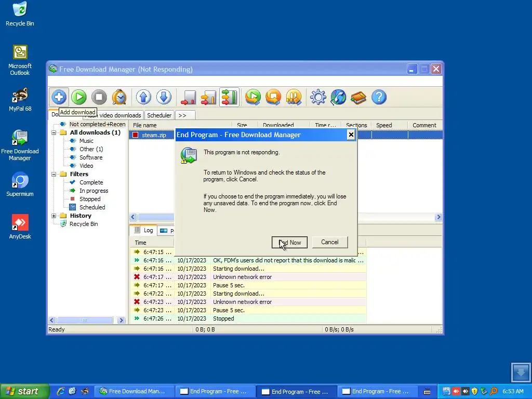Select the heavy traffic mode icon

pos(229,97)
